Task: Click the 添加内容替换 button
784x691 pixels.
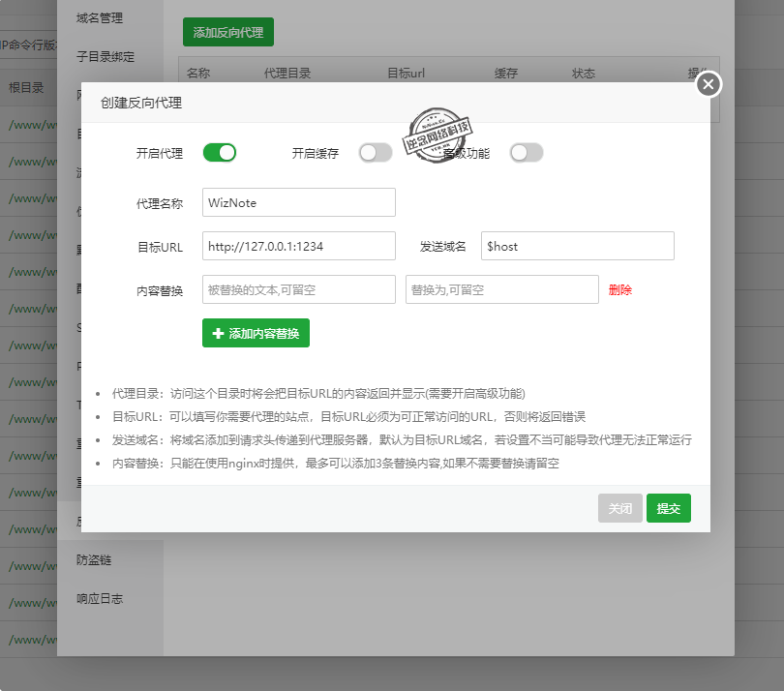Action: (256, 333)
